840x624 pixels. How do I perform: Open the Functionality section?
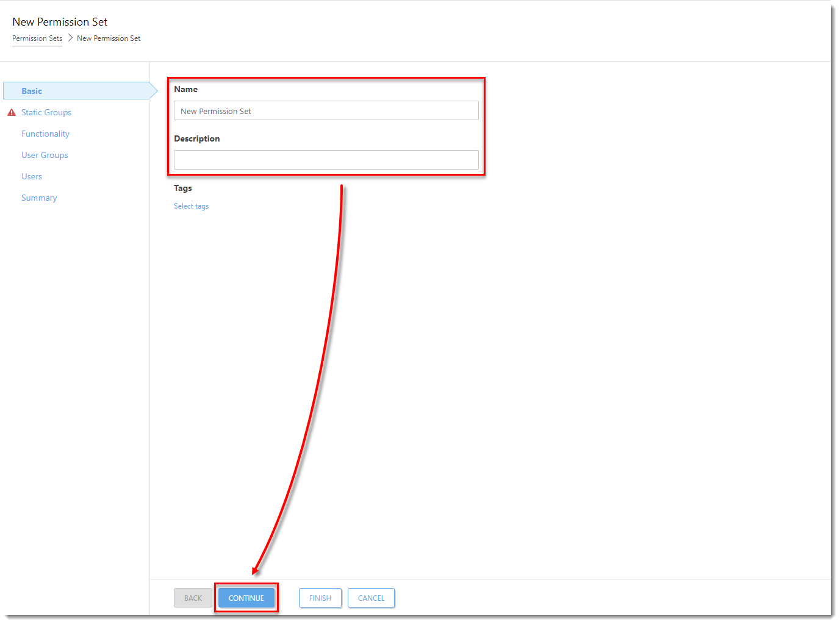45,134
